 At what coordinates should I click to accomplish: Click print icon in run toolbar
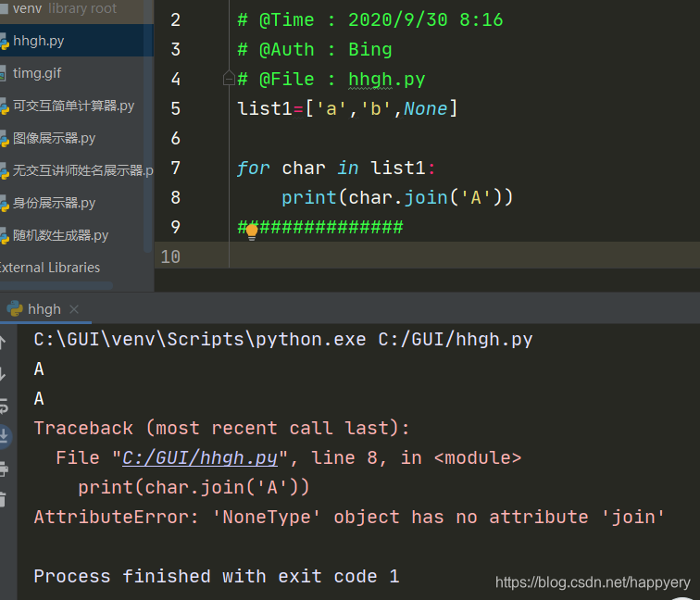(4, 469)
